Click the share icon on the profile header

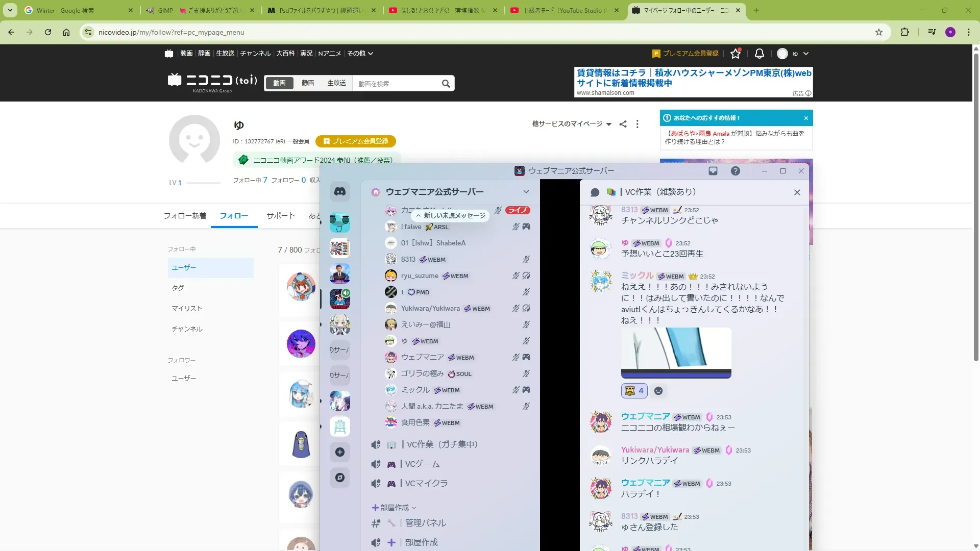tap(623, 124)
